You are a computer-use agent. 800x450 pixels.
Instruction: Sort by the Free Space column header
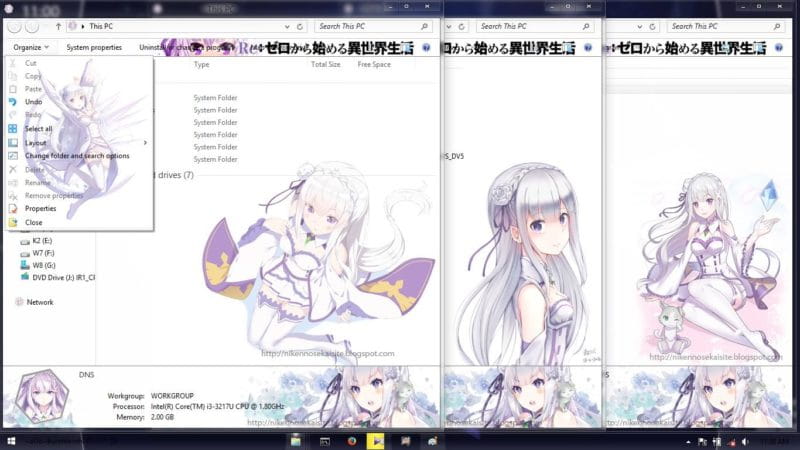coord(374,65)
